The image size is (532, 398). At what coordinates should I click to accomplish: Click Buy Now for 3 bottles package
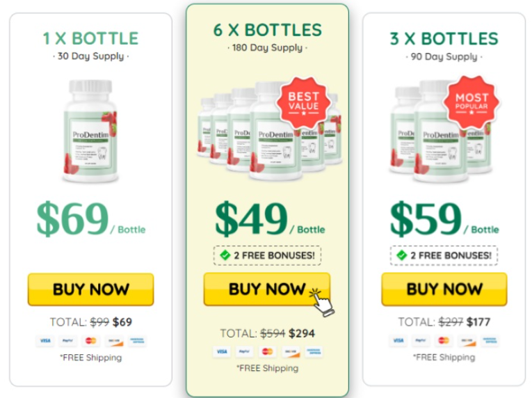click(x=444, y=289)
